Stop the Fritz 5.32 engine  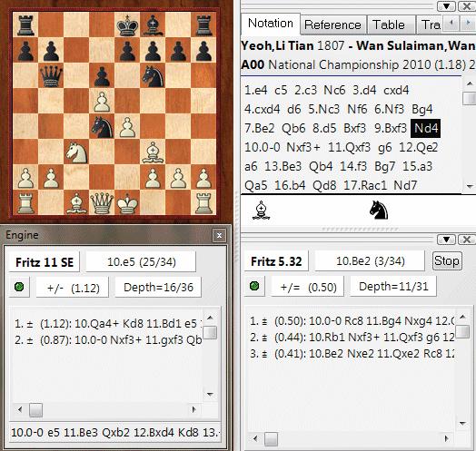pos(447,260)
